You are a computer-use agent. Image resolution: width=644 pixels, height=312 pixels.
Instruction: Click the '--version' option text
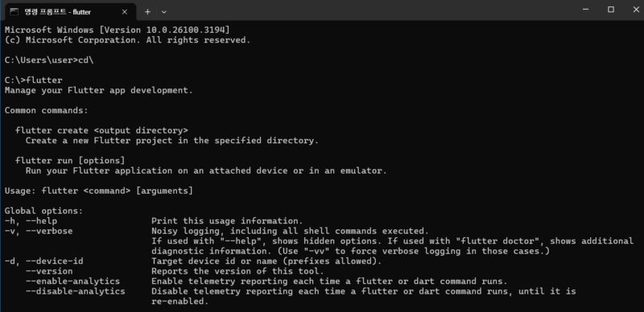(x=49, y=271)
